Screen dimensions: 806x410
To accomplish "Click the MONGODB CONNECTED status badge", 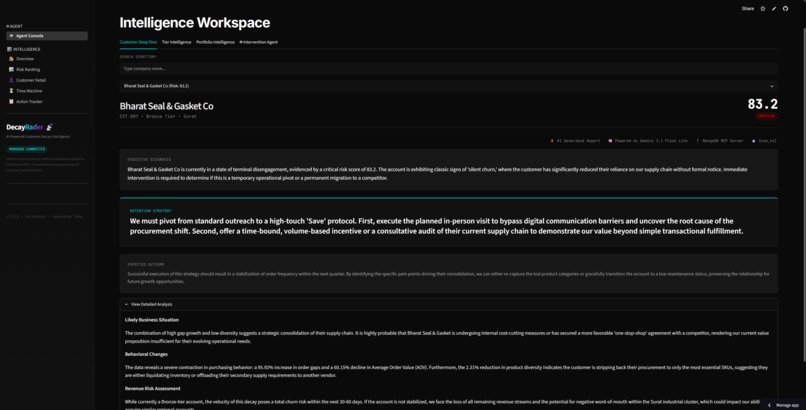I will pyautogui.click(x=27, y=149).
